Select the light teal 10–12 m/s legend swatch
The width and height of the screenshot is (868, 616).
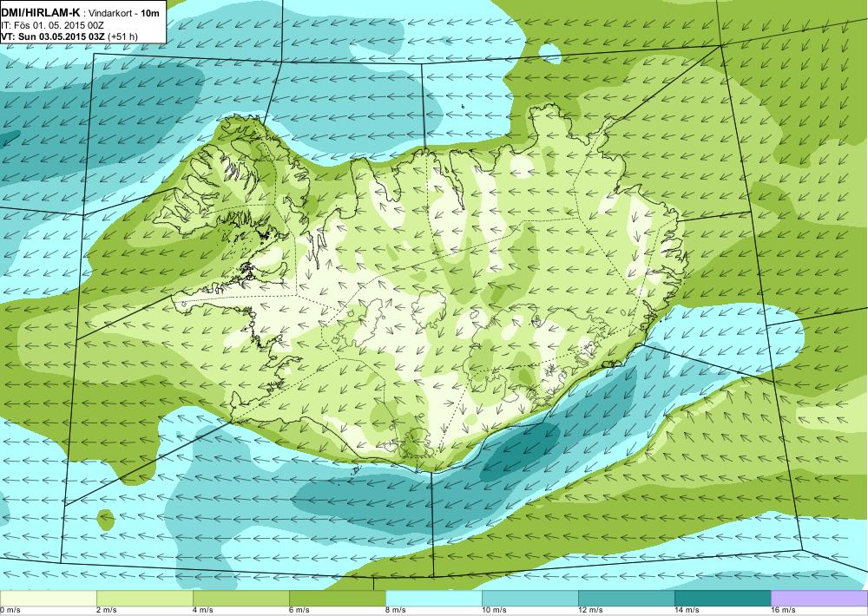530,599
